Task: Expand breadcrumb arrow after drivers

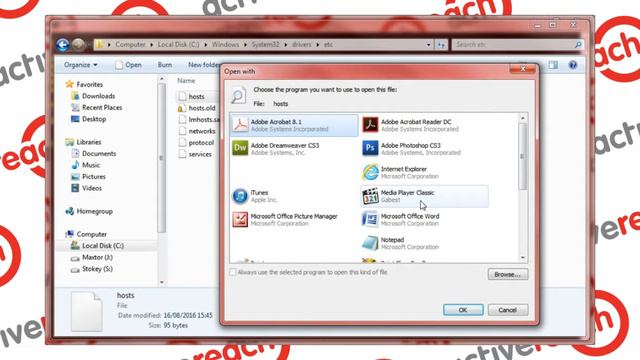Action: point(318,44)
